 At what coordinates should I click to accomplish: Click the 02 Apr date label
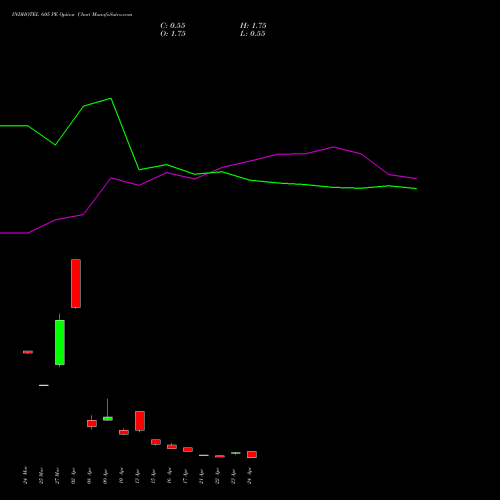click(x=73, y=476)
